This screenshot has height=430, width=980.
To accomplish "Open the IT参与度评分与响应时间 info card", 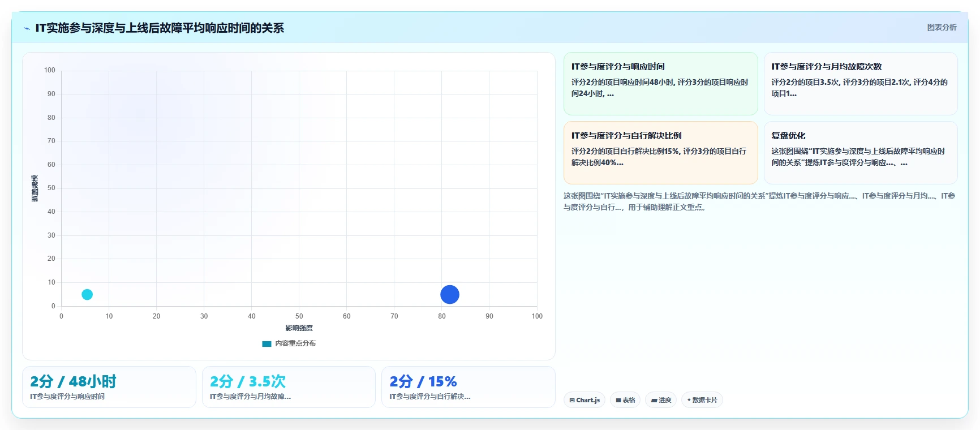I will pyautogui.click(x=660, y=84).
